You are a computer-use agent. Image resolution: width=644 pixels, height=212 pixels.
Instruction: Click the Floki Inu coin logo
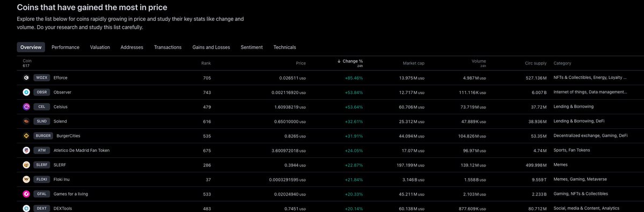point(26,179)
